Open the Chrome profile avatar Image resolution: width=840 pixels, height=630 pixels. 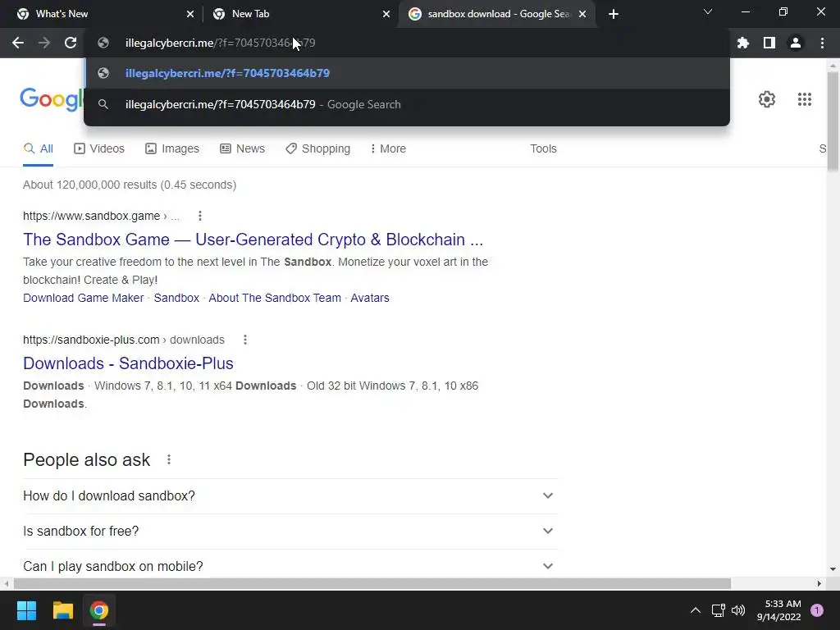tap(796, 43)
